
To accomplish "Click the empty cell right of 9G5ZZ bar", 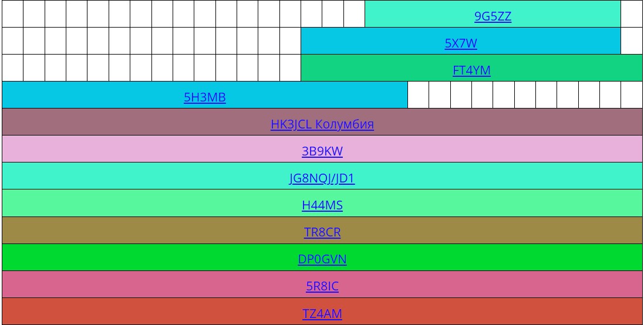I will [x=632, y=14].
